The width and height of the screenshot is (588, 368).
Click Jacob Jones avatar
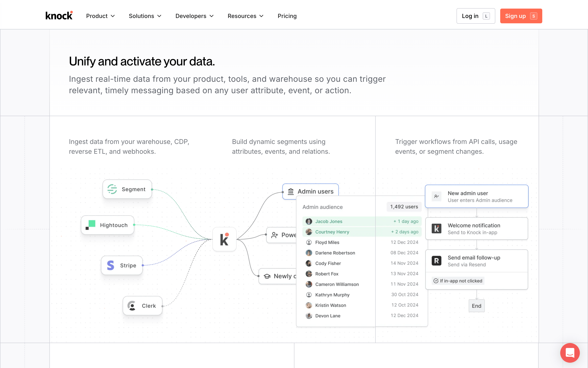(309, 221)
